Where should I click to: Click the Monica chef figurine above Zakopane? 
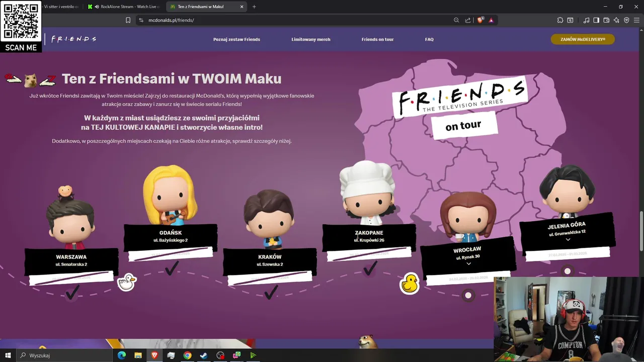(x=368, y=193)
